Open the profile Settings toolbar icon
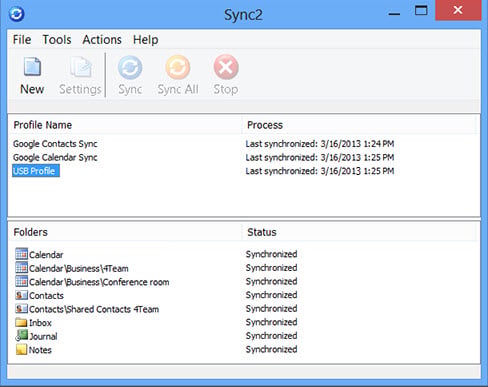 tap(80, 67)
